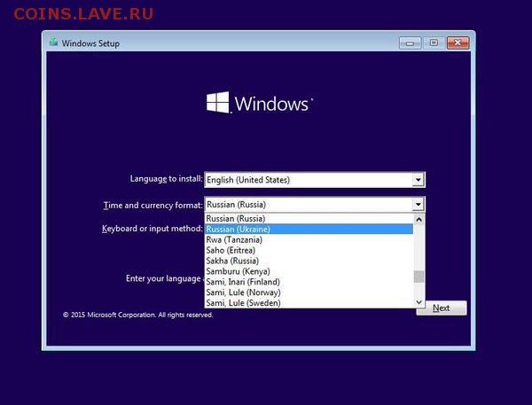
Task: Click the Windows Setup title bar icon
Action: (53, 43)
